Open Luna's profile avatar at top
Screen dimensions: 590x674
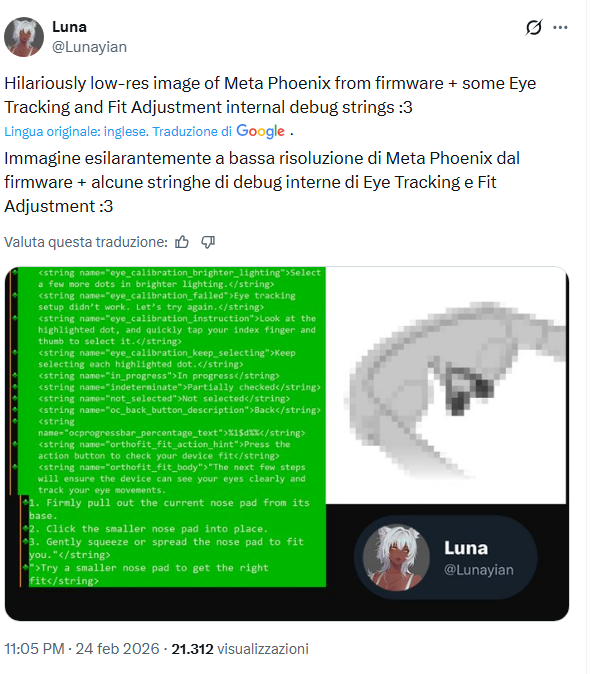pos(24,37)
